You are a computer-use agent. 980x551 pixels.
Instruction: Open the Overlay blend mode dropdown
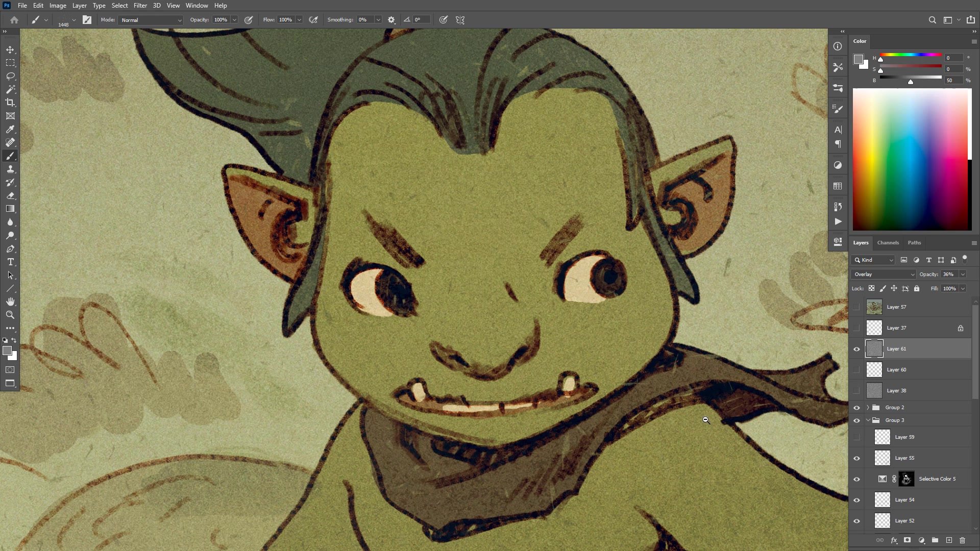(883, 274)
